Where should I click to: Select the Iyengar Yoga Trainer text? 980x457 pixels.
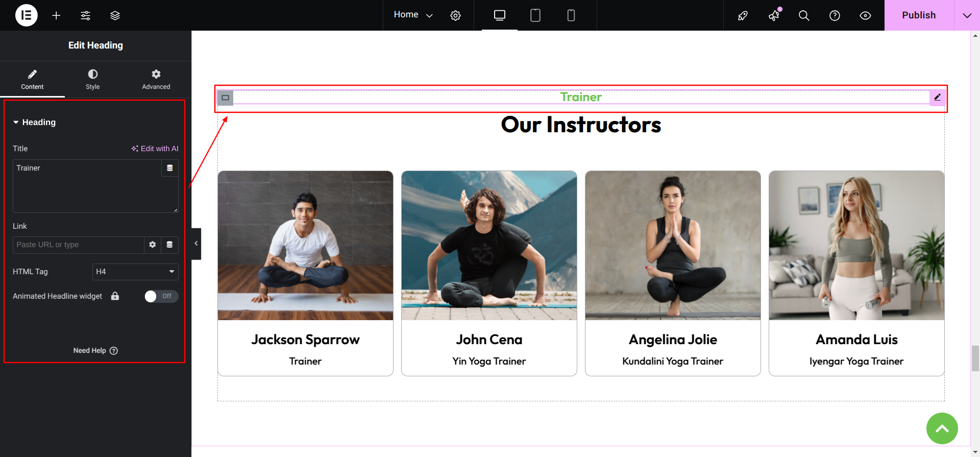click(856, 362)
